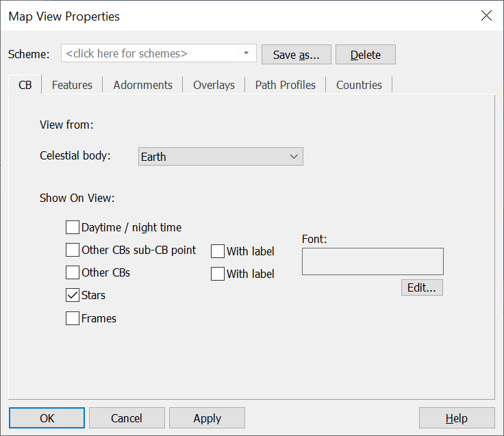Enable With label for sub-CB point
504x436 pixels.
tap(218, 251)
